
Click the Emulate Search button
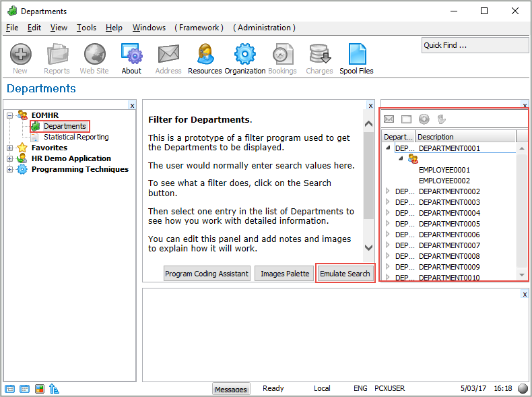click(x=345, y=274)
